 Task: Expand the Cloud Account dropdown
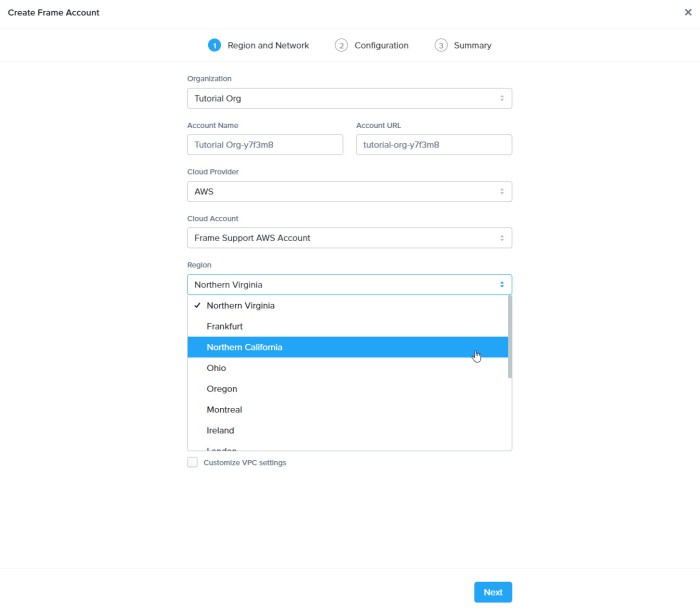349,238
